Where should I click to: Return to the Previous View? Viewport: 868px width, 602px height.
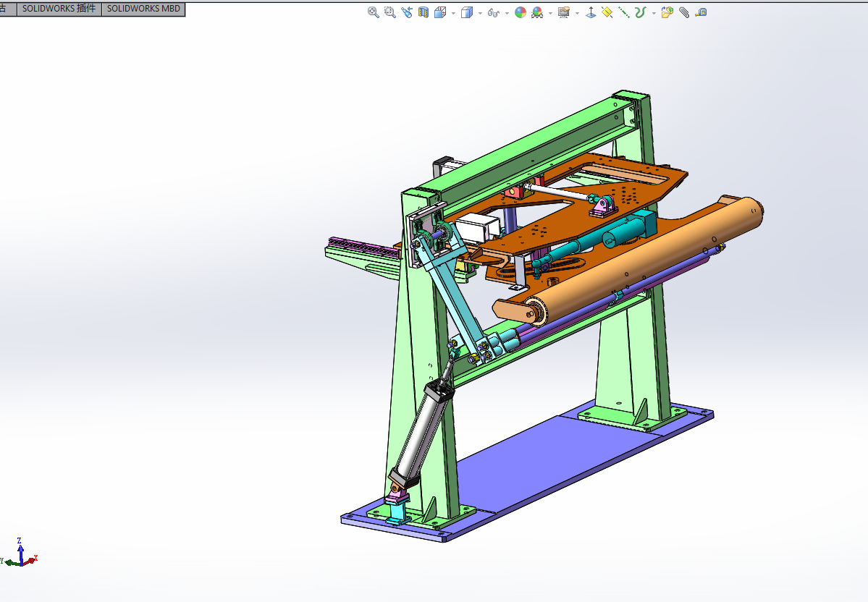(407, 12)
